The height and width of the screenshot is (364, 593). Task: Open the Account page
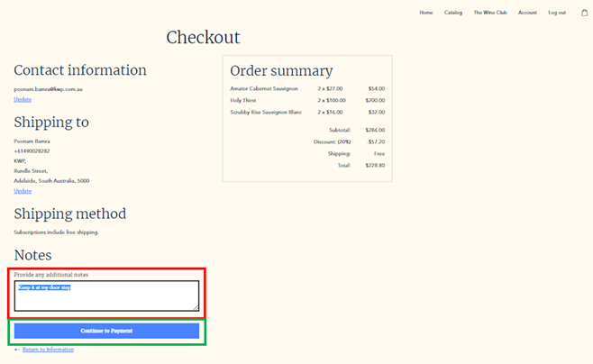[x=527, y=13]
